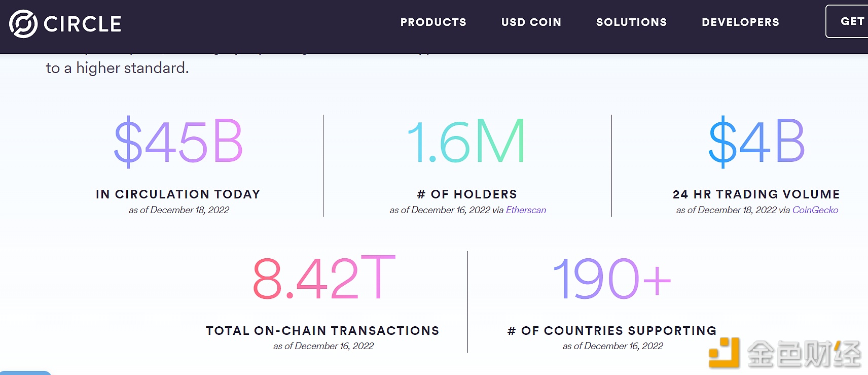Viewport: 868px width, 375px height.
Task: Select TOTAL ON-CHAIN TRANSACTIONS label
Action: (322, 331)
